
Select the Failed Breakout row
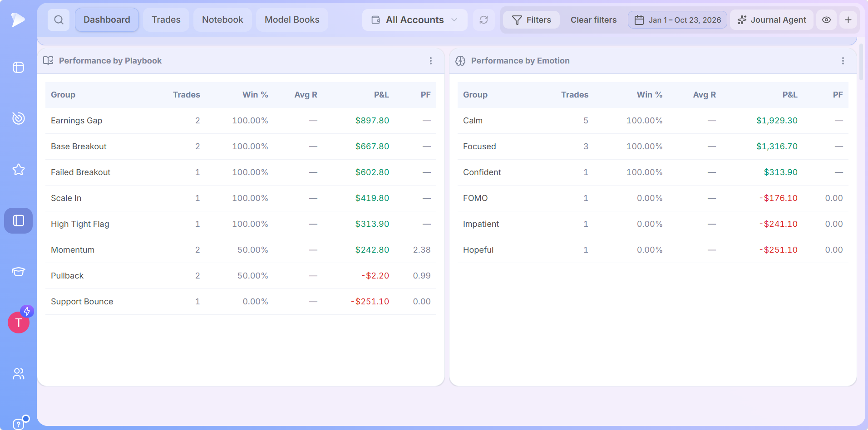tap(241, 172)
